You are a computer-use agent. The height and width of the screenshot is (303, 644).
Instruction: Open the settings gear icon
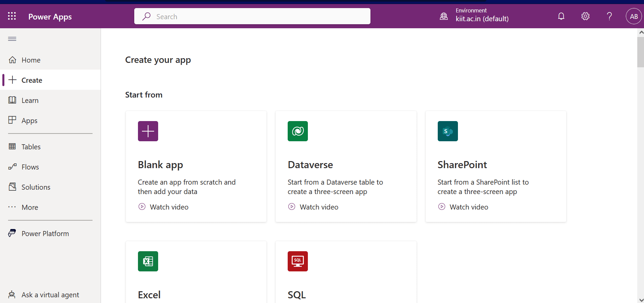point(585,16)
